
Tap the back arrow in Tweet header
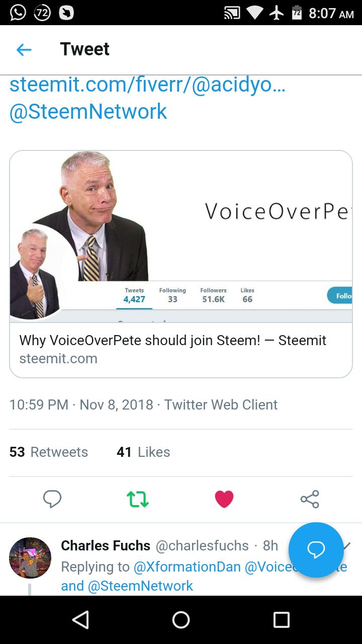point(24,49)
